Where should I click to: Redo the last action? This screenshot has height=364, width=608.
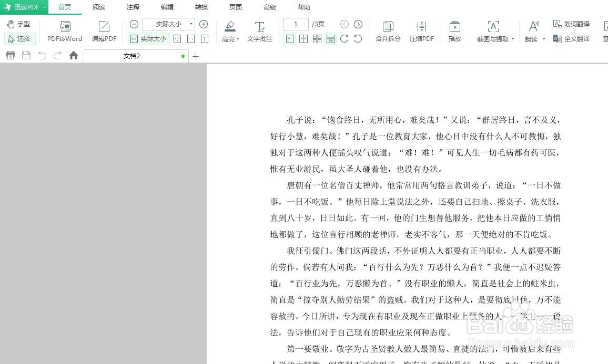(58, 55)
